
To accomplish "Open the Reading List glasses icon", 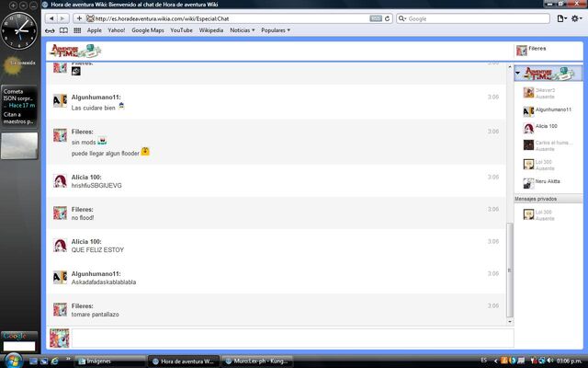I will click(x=50, y=30).
